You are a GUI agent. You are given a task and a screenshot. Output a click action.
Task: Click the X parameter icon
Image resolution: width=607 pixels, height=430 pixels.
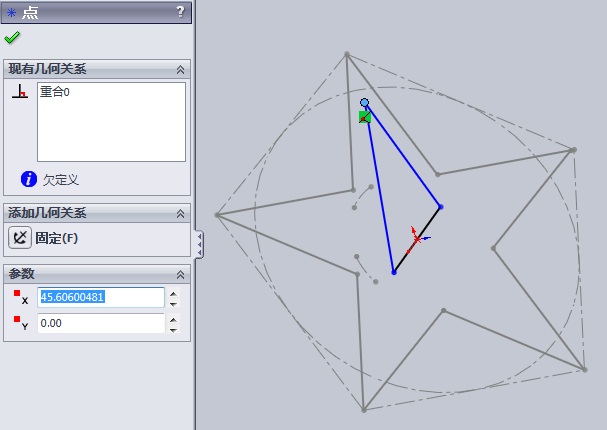(21, 297)
